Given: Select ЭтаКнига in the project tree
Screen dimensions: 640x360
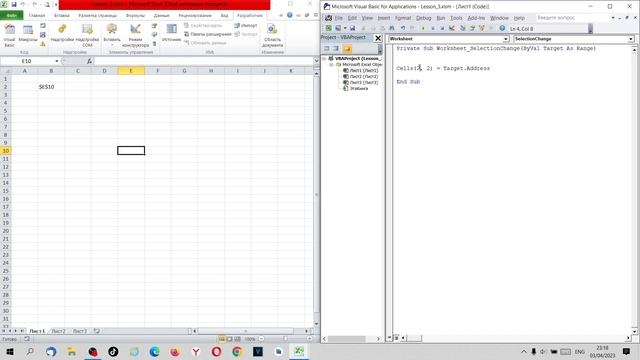Looking at the screenshot, I should pyautogui.click(x=356, y=88).
